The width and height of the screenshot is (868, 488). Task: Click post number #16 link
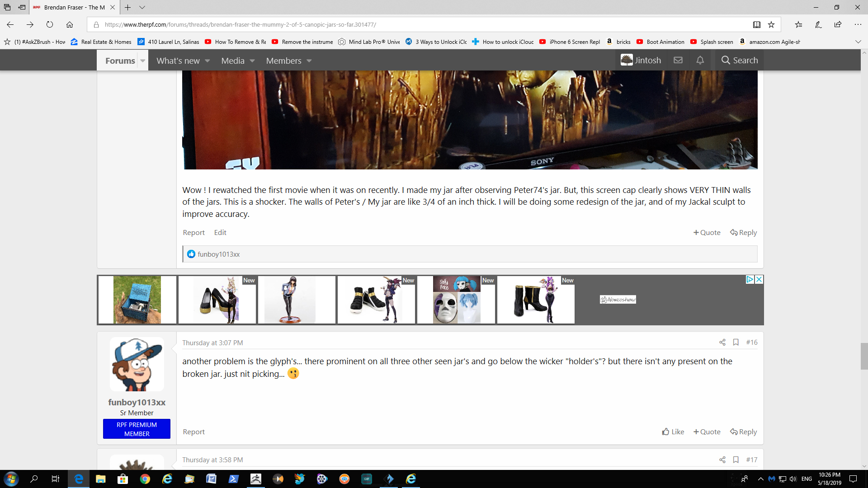751,343
